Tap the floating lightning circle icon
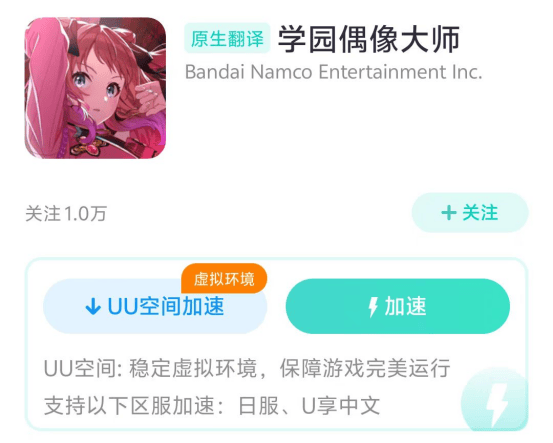553x443 pixels. (x=494, y=402)
